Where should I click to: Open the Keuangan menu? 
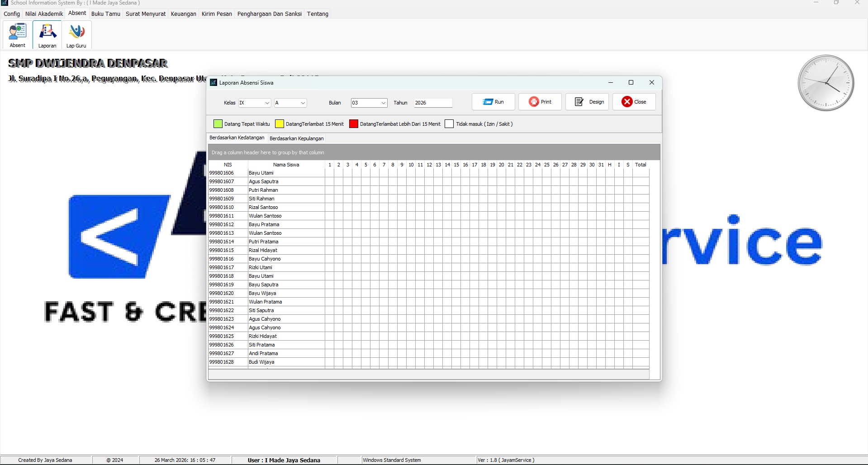pos(183,14)
